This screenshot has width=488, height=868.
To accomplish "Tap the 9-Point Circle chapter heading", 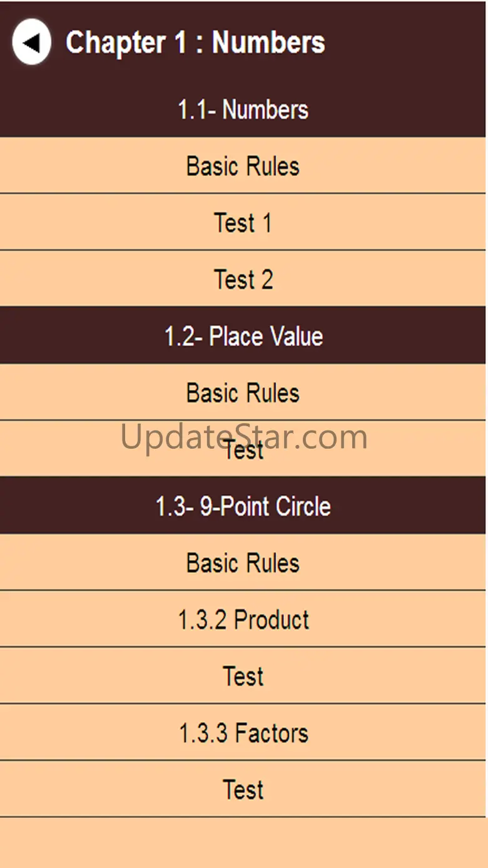I will [243, 506].
